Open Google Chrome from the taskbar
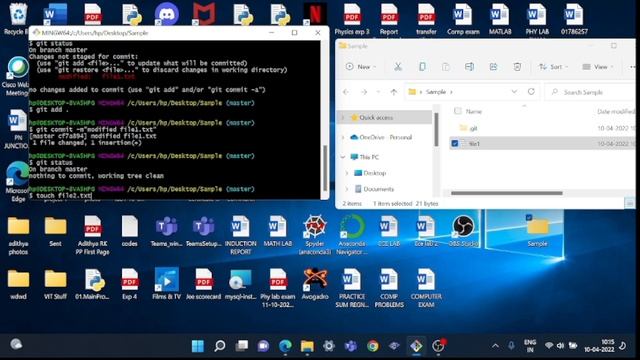 click(x=372, y=346)
